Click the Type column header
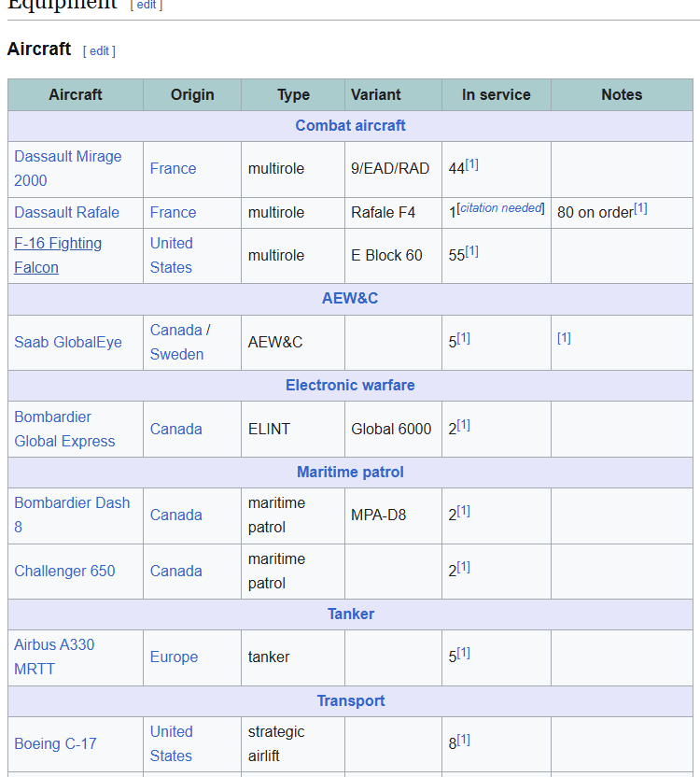Viewport: 700px width, 777px height. tap(293, 94)
